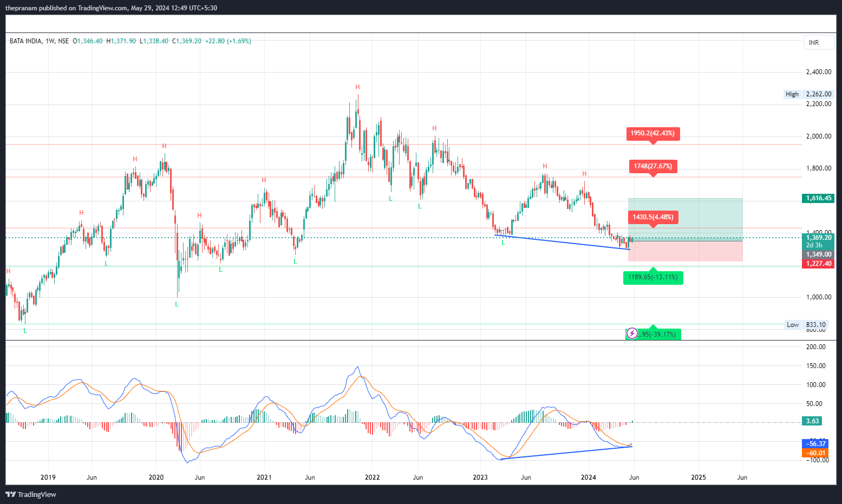
Task: Click the 2021 label on time axis
Action: [264, 477]
